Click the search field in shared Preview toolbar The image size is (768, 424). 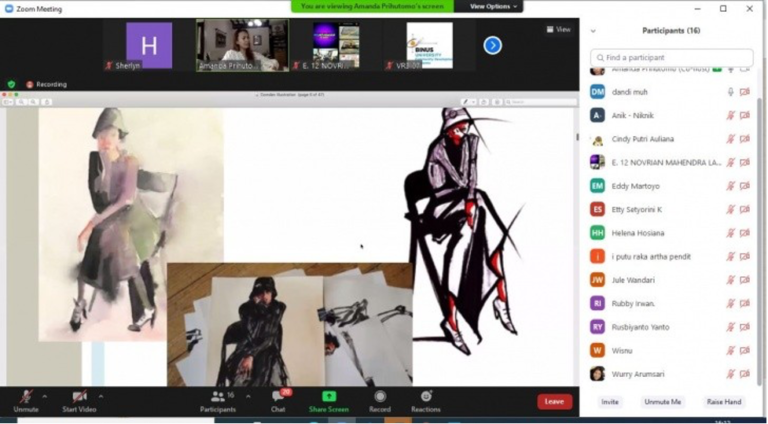tap(540, 102)
